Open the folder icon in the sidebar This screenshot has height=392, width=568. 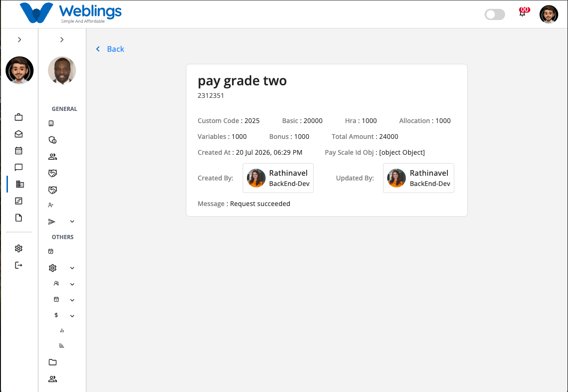[x=53, y=362]
